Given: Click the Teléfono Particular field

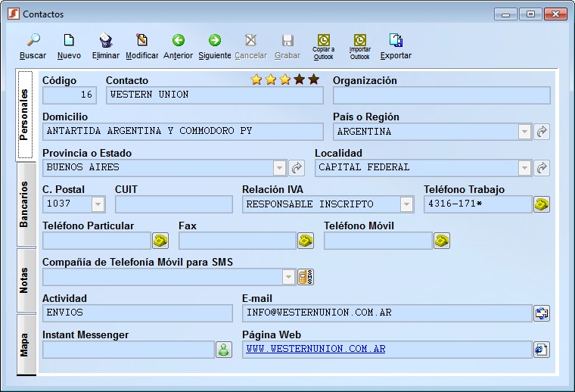Looking at the screenshot, I should 97,241.
